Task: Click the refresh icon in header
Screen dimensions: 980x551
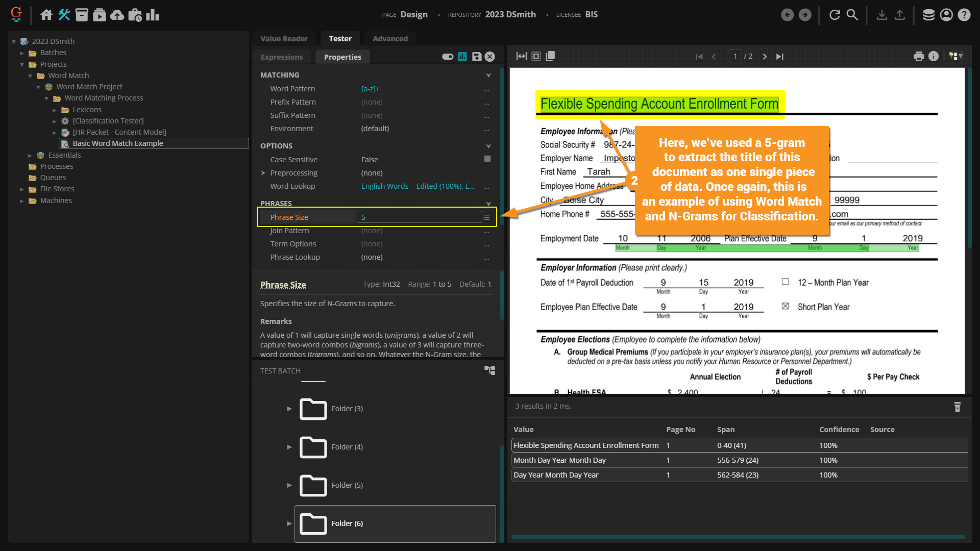Action: tap(835, 15)
